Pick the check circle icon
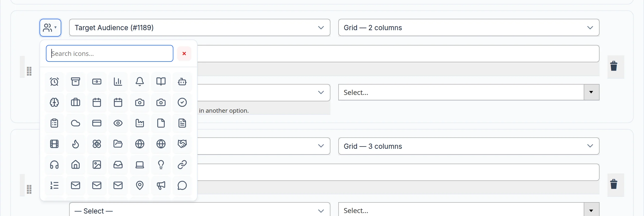 (x=182, y=102)
